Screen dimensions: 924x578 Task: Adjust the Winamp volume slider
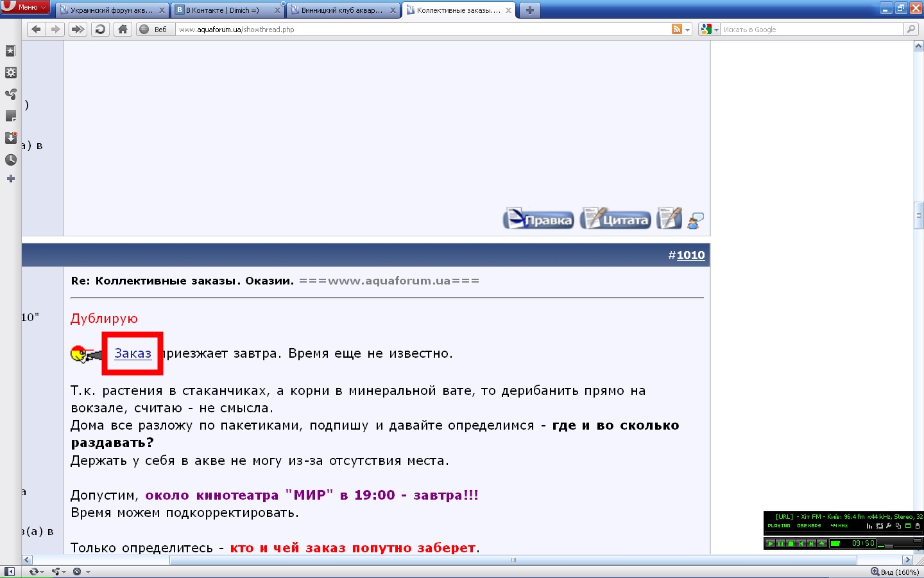[x=889, y=546]
